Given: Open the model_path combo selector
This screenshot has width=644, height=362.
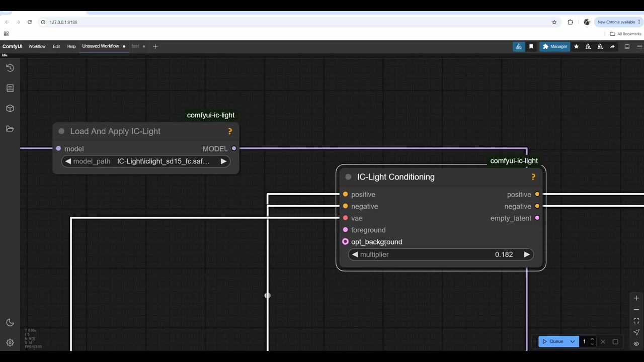Looking at the screenshot, I should click(x=146, y=161).
